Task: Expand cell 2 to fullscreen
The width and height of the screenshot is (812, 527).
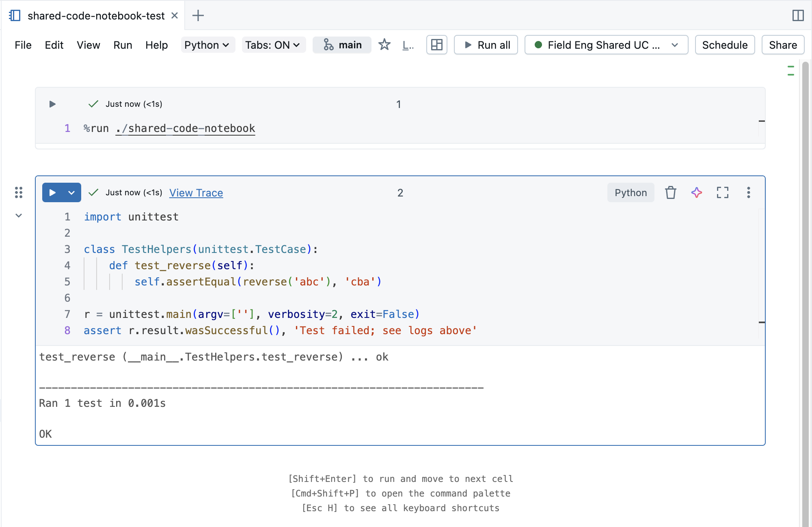Action: point(723,193)
